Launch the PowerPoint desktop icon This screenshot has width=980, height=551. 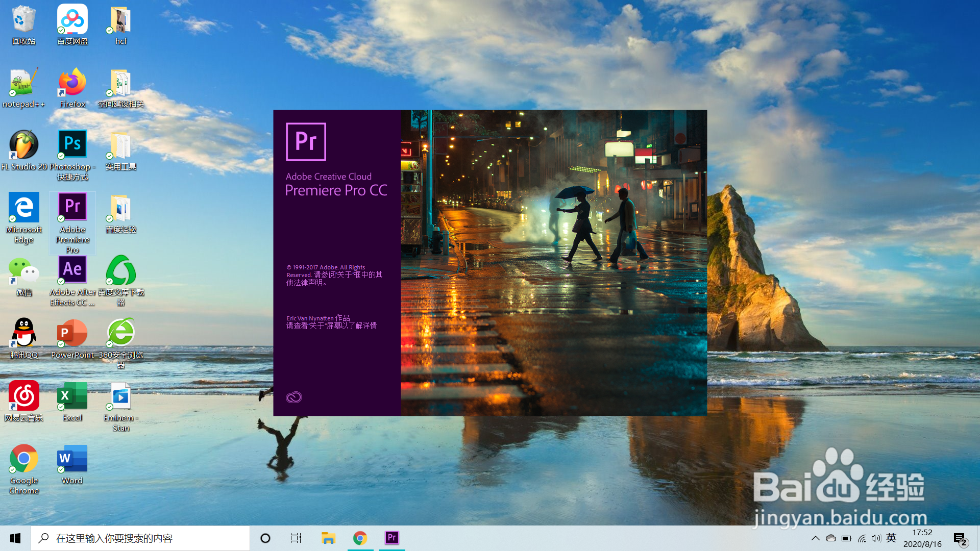pos(72,339)
